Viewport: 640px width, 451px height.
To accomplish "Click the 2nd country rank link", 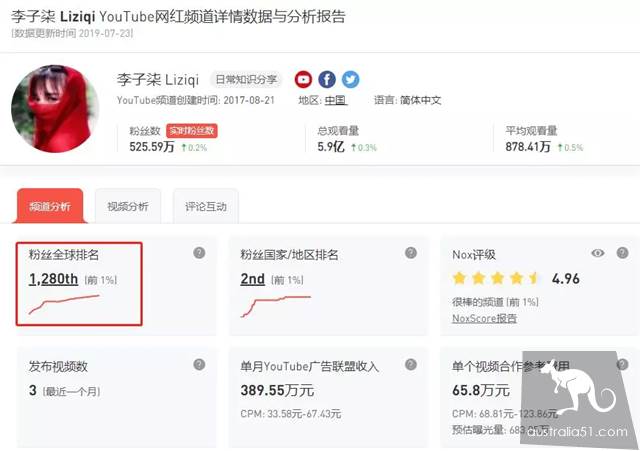I will pos(253,279).
